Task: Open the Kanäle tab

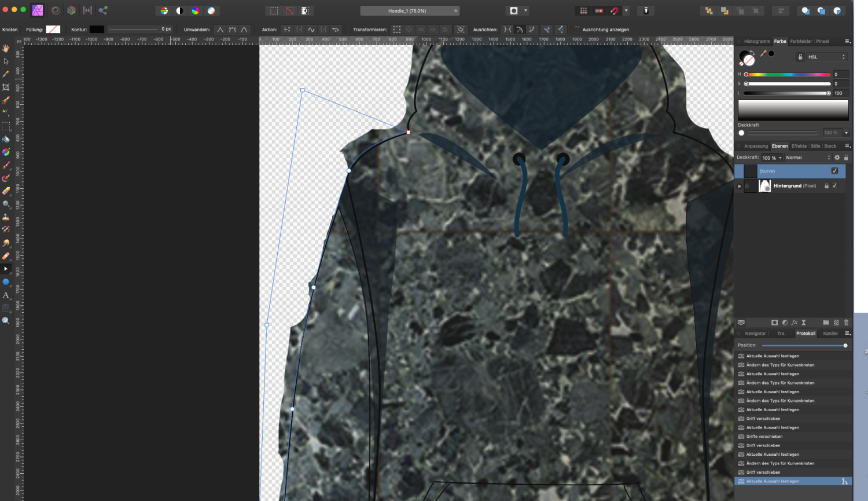Action: tap(830, 334)
